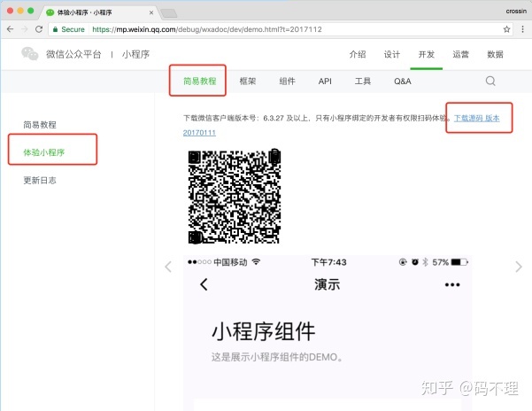Open the 组件 tab
This screenshot has height=411, width=532.
click(287, 81)
